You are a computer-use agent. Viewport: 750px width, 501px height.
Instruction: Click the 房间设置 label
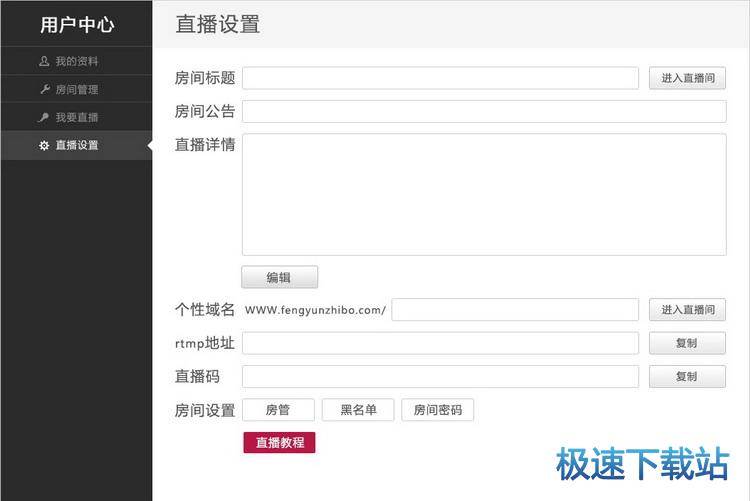click(205, 410)
